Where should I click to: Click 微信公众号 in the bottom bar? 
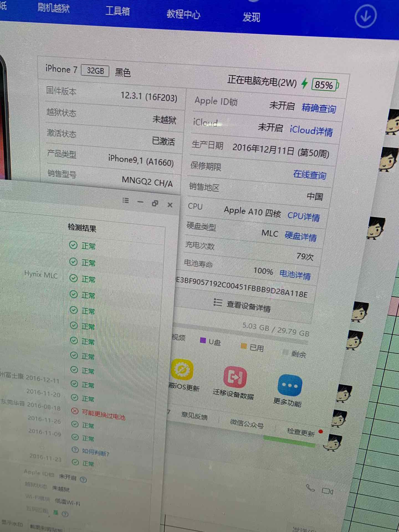(247, 424)
